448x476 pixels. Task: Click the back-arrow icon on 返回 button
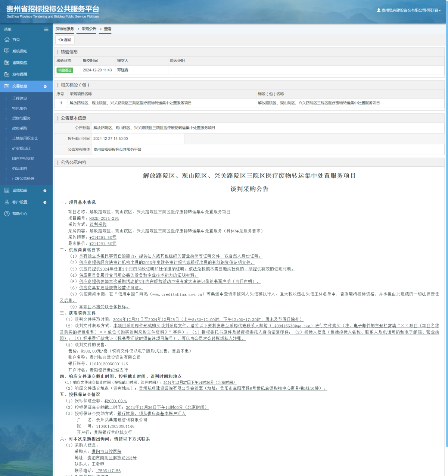click(x=62, y=40)
